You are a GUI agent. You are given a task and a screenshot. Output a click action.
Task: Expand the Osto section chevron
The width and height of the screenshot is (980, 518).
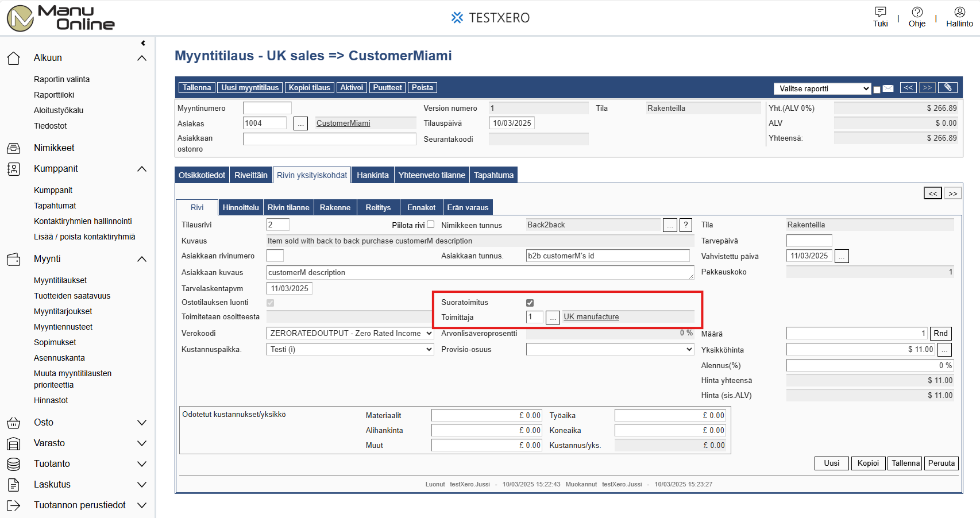142,423
